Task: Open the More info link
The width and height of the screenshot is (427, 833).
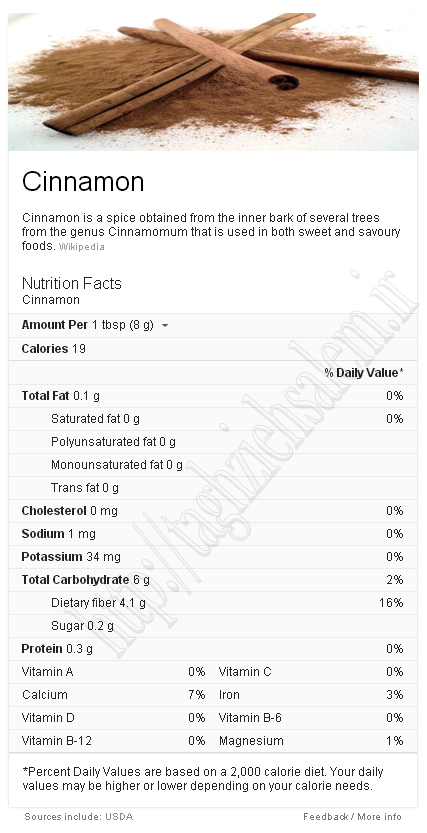Action: point(380,817)
